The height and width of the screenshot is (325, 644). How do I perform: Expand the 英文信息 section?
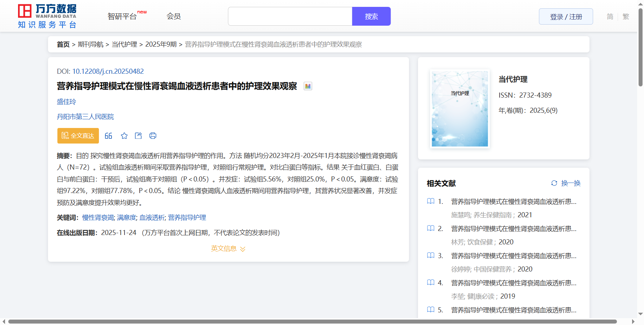click(228, 249)
